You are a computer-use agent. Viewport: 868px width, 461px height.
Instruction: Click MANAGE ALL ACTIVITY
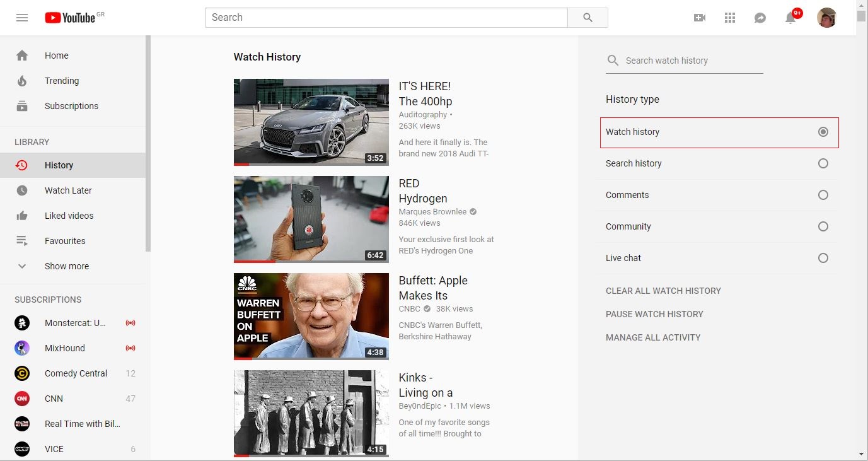click(x=653, y=337)
